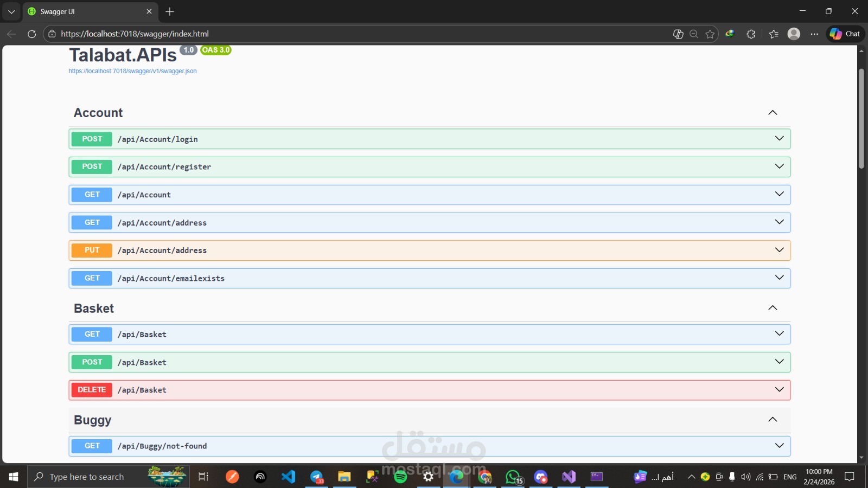Image resolution: width=868 pixels, height=488 pixels.
Task: Open the tab actions menu arrow
Action: coord(11,11)
